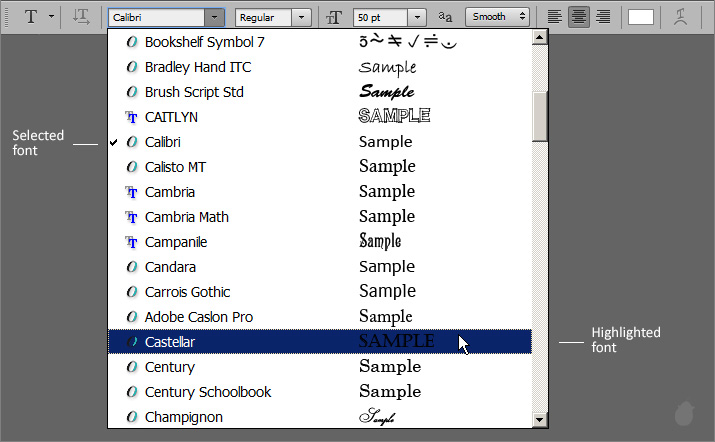Image resolution: width=715 pixels, height=442 pixels.
Task: Choose Castellar from the font list
Action: (x=170, y=342)
